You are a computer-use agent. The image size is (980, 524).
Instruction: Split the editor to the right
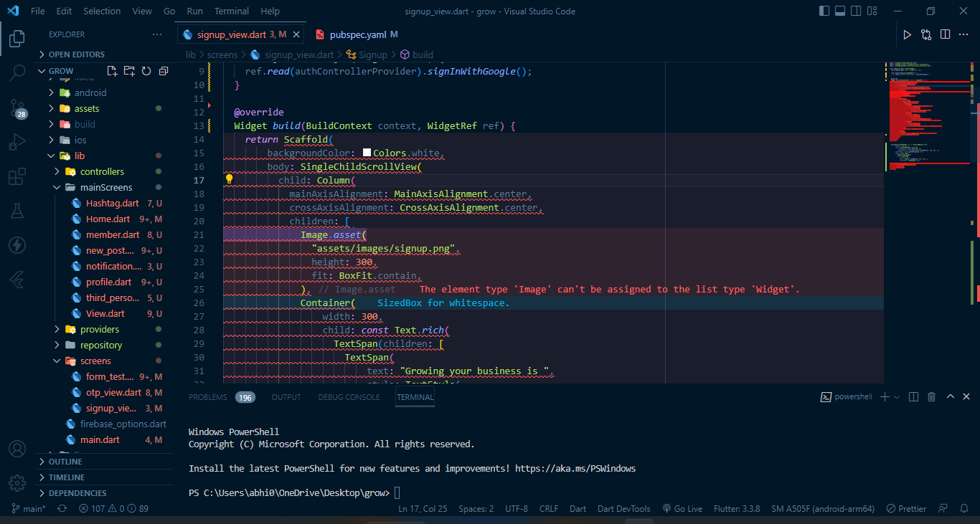[946, 34]
